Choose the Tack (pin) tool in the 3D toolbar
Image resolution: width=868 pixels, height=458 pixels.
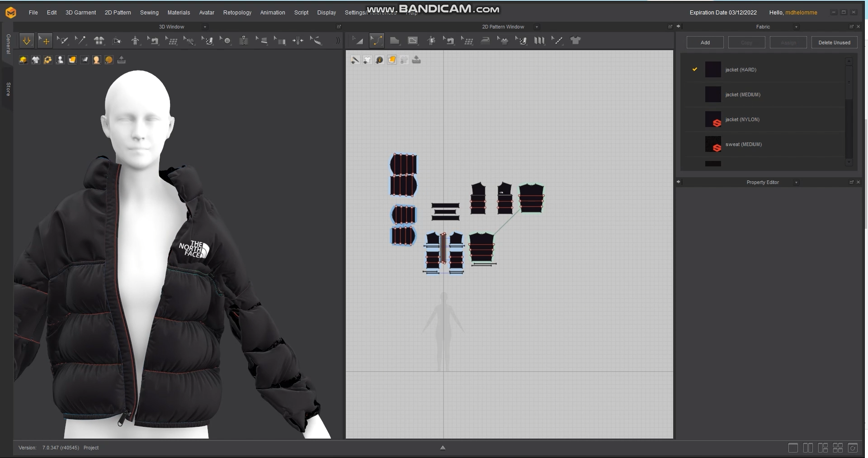(x=80, y=41)
